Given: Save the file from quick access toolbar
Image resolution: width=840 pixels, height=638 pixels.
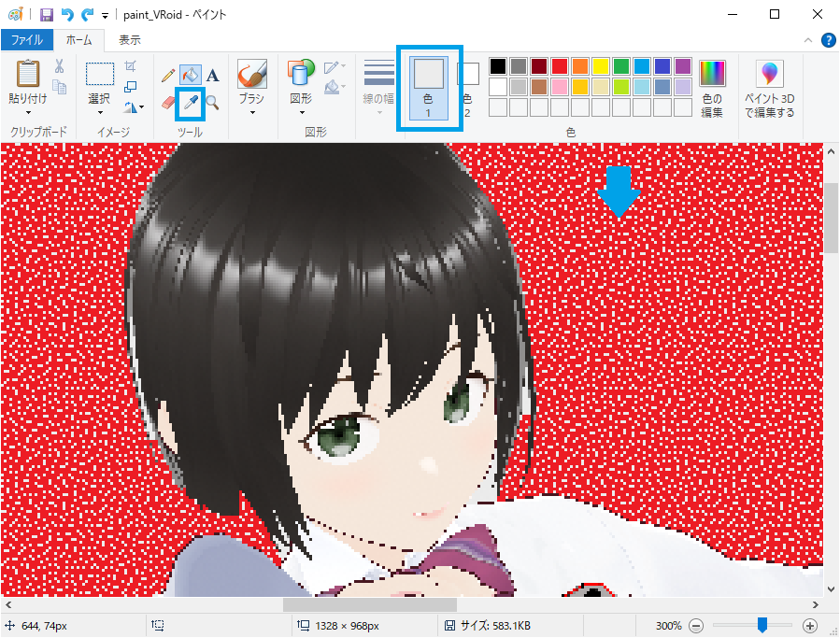Looking at the screenshot, I should click(47, 14).
